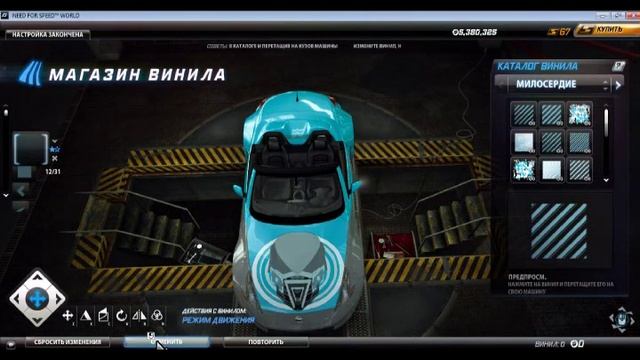Click the highlighted apply button under cursor
This screenshot has width=640, height=360.
click(x=167, y=342)
